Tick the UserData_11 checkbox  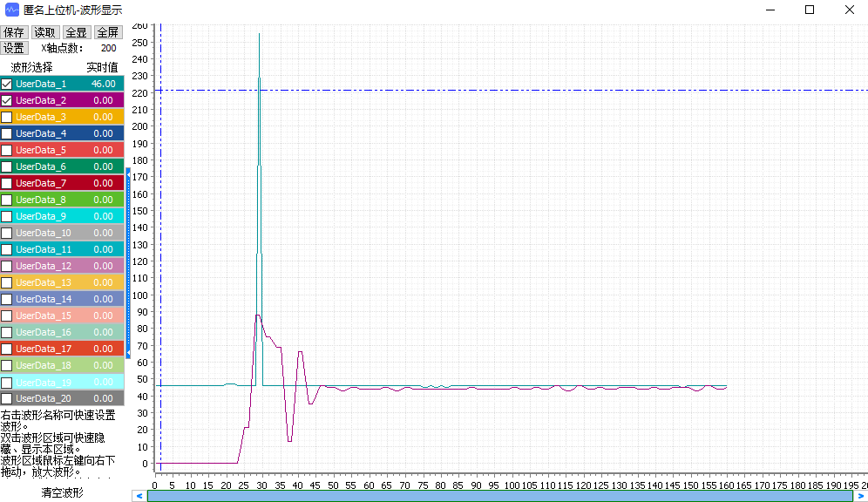tap(7, 250)
